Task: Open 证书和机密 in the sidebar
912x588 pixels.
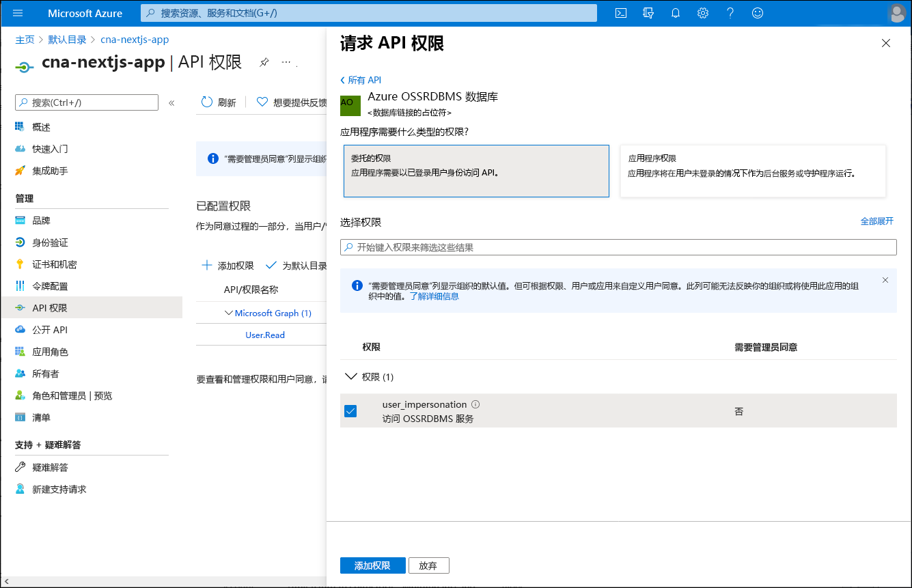Action: tap(55, 264)
